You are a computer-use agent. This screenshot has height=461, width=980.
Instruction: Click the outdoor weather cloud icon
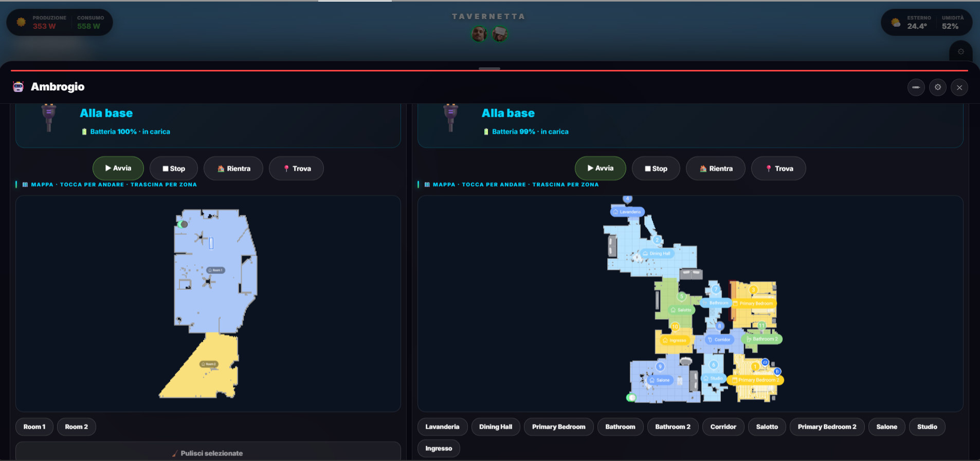[x=896, y=22]
